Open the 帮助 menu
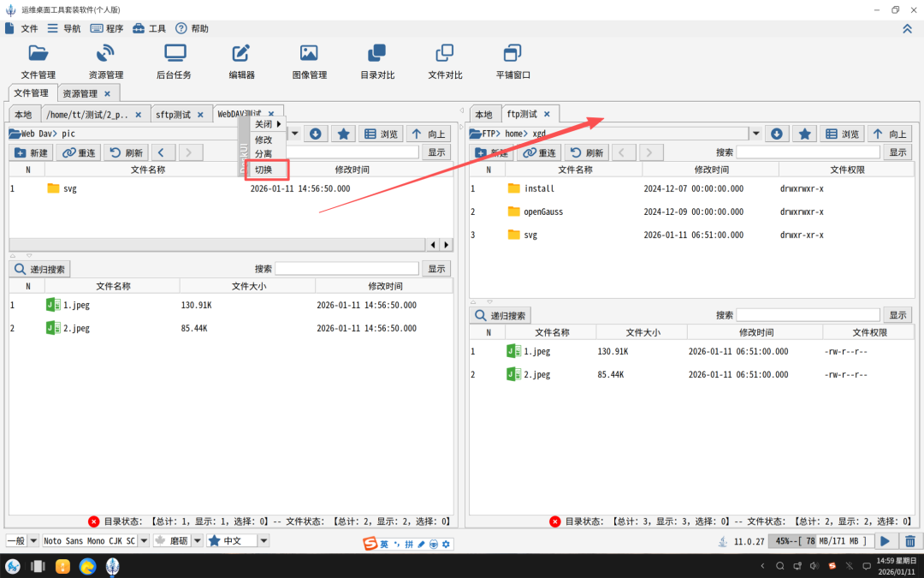 (192, 28)
